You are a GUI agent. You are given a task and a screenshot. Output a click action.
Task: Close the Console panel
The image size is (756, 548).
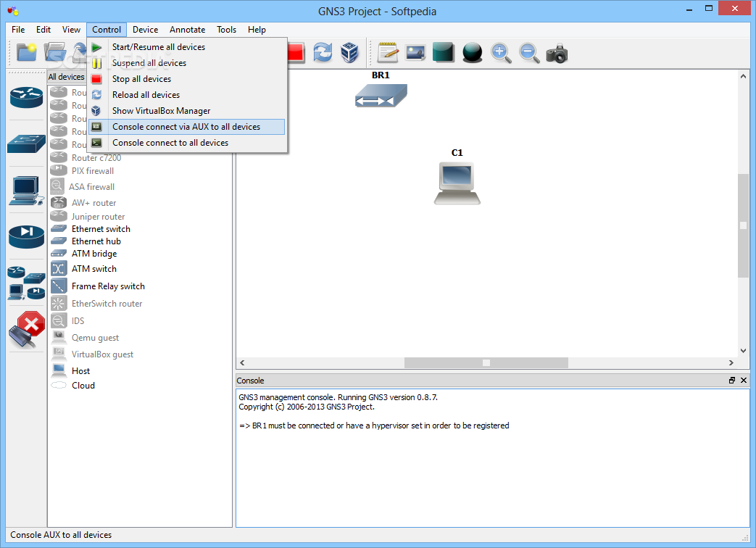[x=744, y=381]
